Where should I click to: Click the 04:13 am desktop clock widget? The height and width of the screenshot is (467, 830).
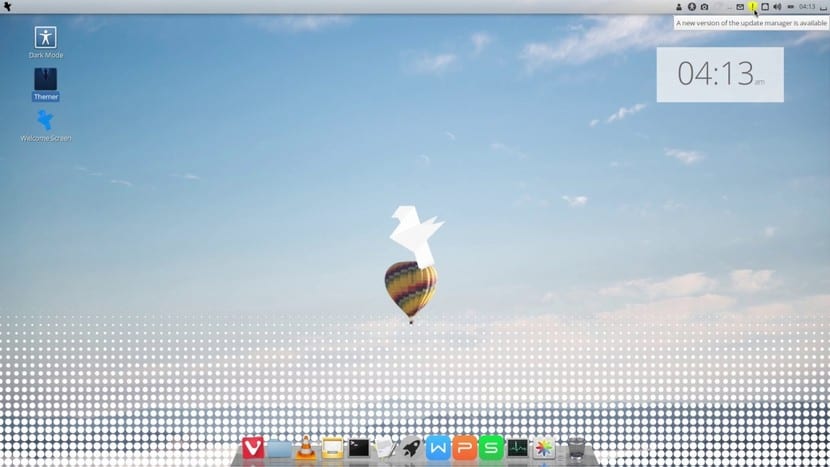(719, 74)
